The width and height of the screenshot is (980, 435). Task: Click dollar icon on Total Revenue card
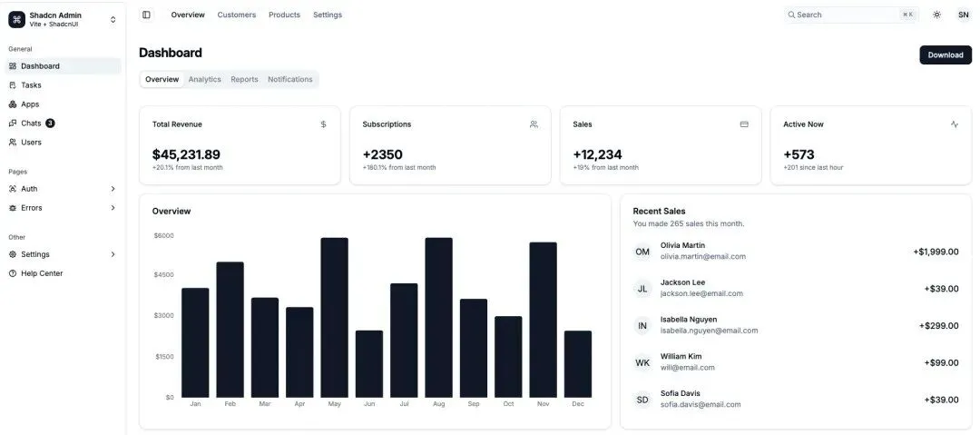[323, 124]
